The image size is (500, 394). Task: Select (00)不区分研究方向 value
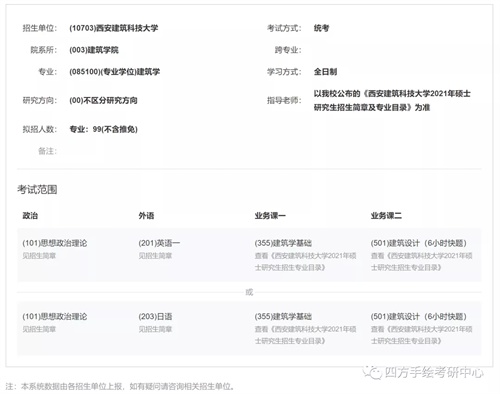tap(103, 100)
